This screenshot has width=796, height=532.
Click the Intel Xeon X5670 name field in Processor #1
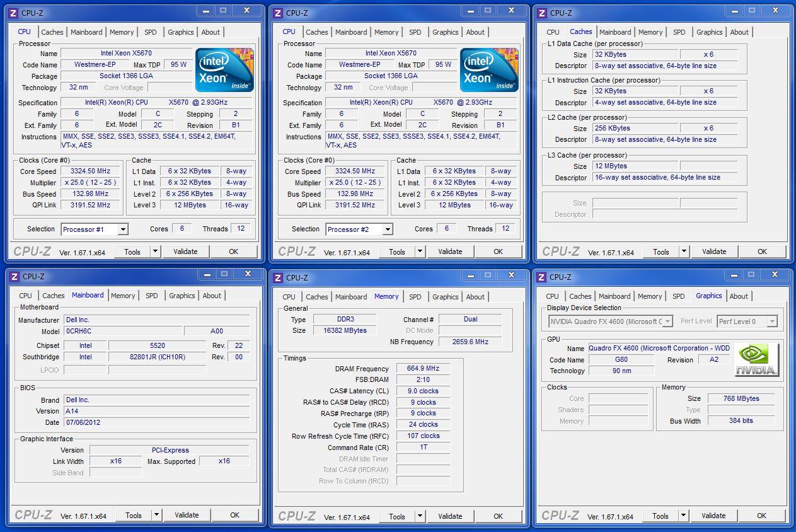click(126, 54)
